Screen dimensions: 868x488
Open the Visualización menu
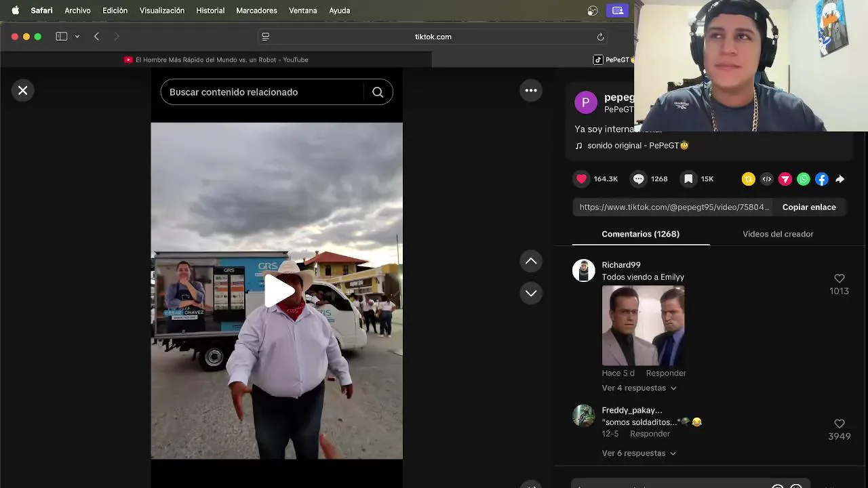click(161, 10)
